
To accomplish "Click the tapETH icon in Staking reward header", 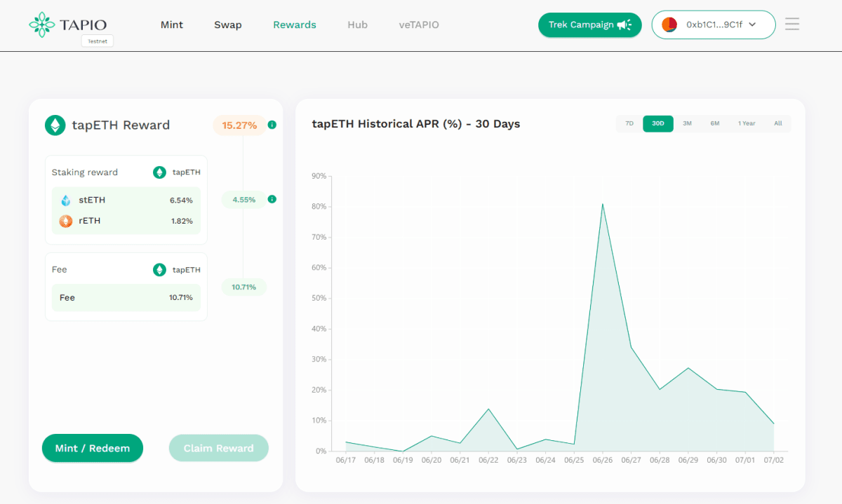I will (159, 172).
